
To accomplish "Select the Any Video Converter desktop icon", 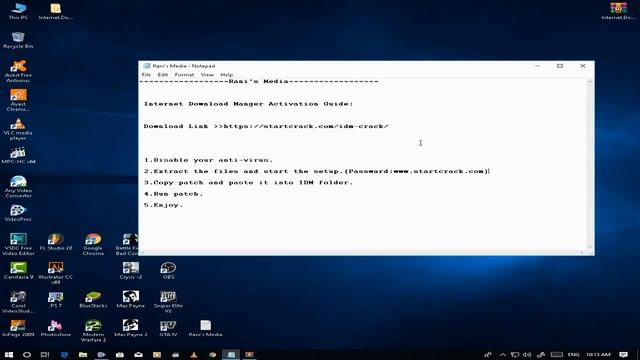I will 18,187.
